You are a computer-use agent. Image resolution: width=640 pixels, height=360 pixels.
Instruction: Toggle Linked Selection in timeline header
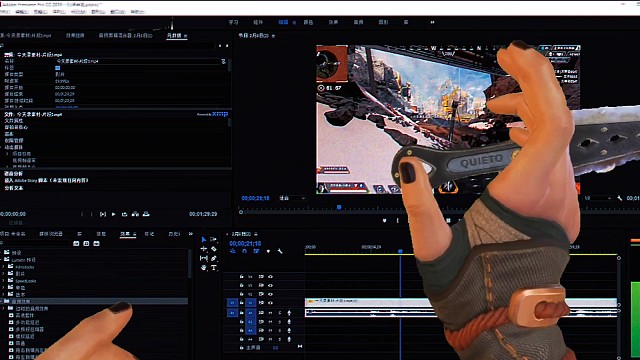256,251
